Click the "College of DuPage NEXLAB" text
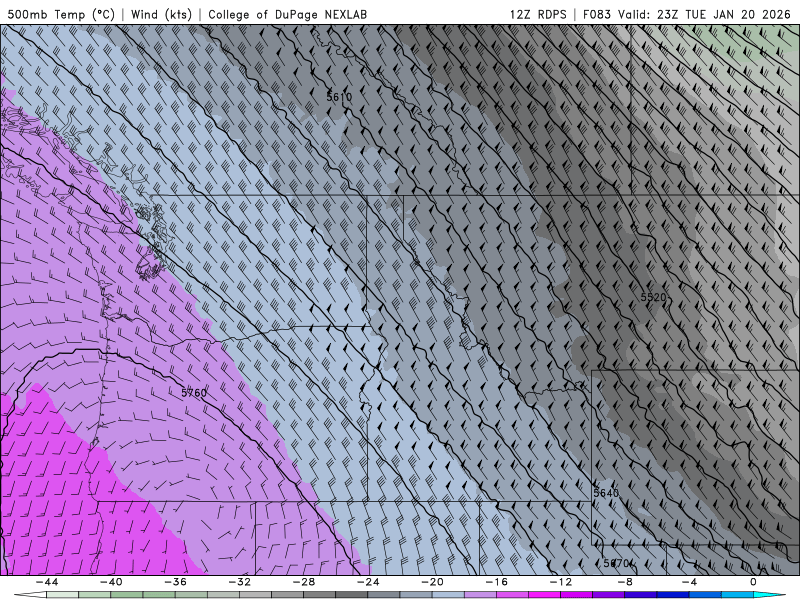The width and height of the screenshot is (800, 600). tap(287, 14)
